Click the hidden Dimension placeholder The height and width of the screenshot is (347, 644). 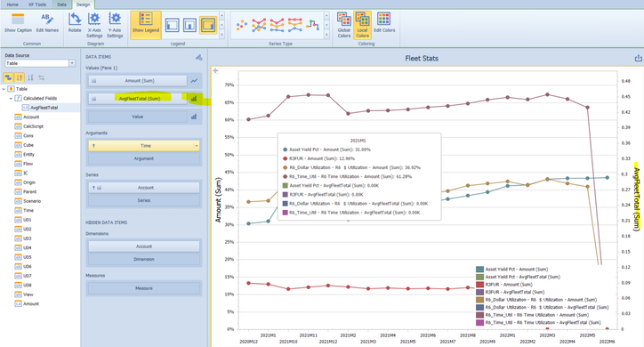144,260
